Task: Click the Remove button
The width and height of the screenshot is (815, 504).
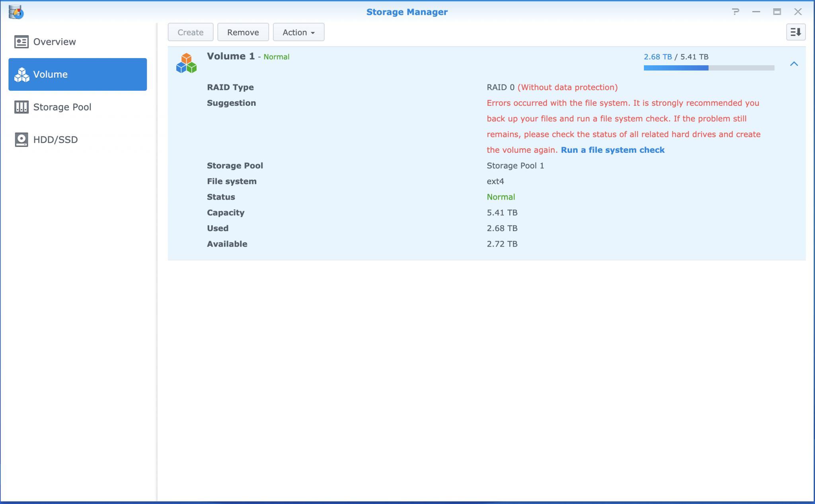Action: [x=243, y=32]
